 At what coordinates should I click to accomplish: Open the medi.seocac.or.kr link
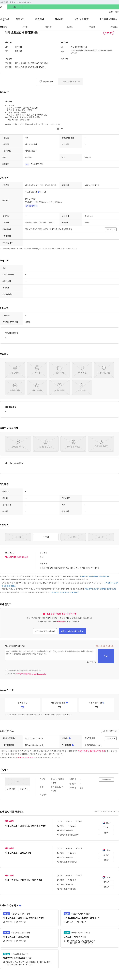pos(31,674)
